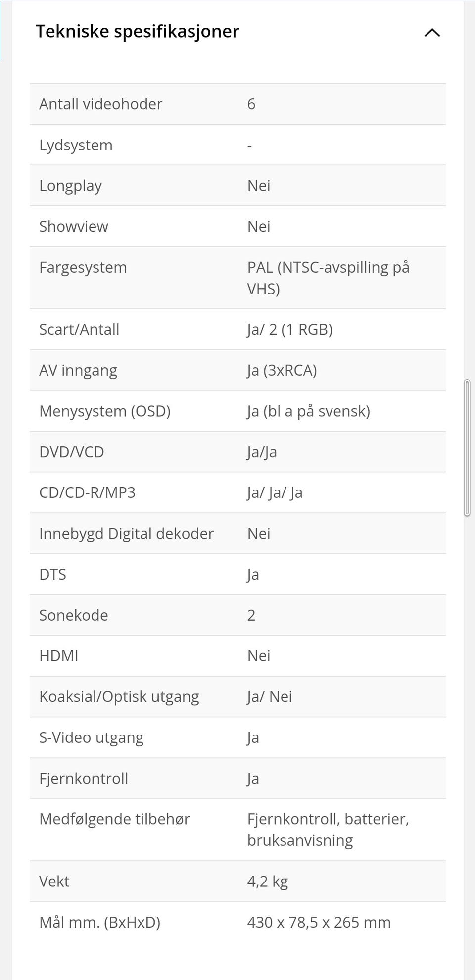Click the Scart/Antall value text
475x980 pixels.
[289, 329]
